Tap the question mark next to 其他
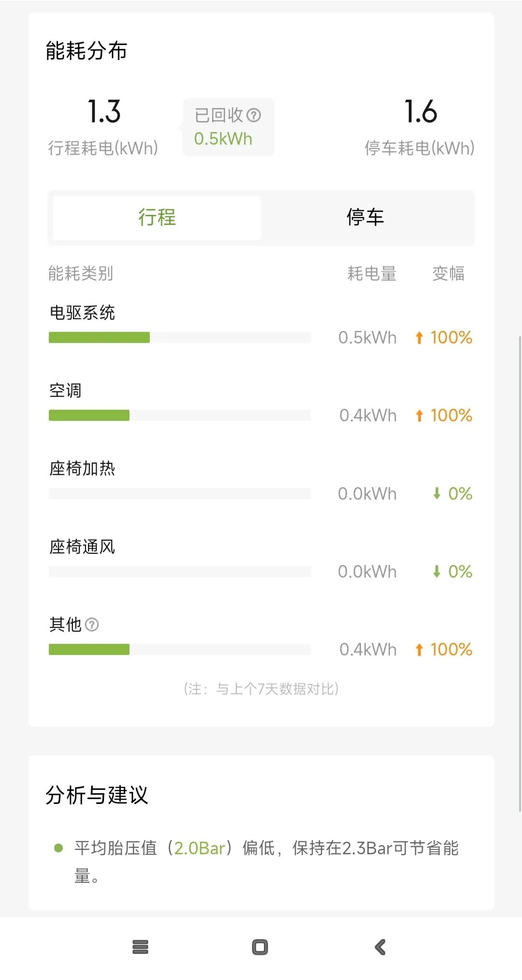The height and width of the screenshot is (980, 522). click(92, 624)
